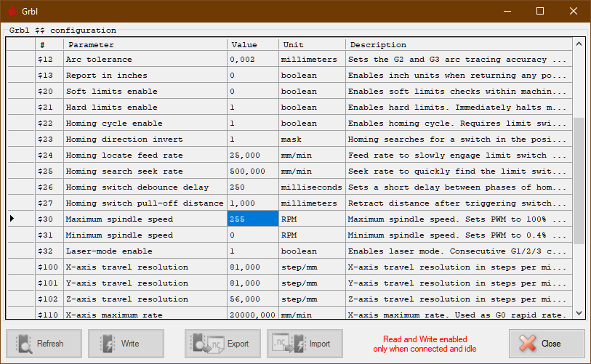Select the Z-axis travel resolution value 56,000

point(252,299)
